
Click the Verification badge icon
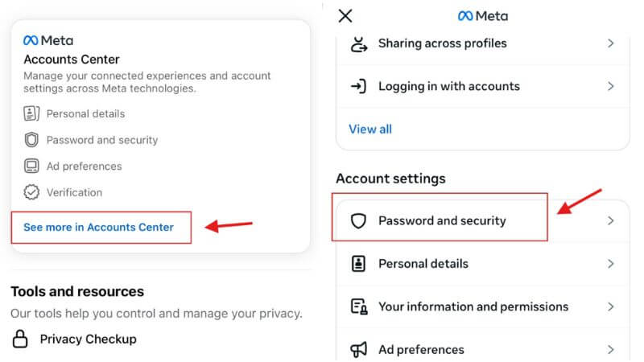(31, 192)
